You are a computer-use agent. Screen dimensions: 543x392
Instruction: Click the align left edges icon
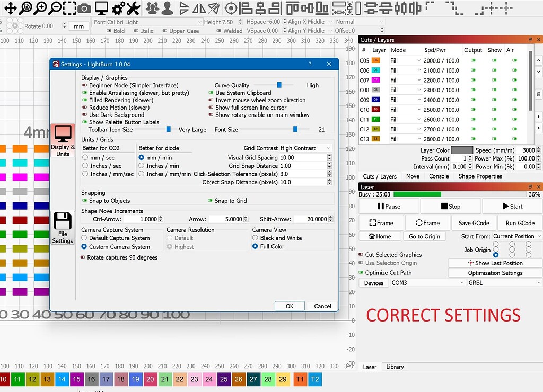point(246,8)
